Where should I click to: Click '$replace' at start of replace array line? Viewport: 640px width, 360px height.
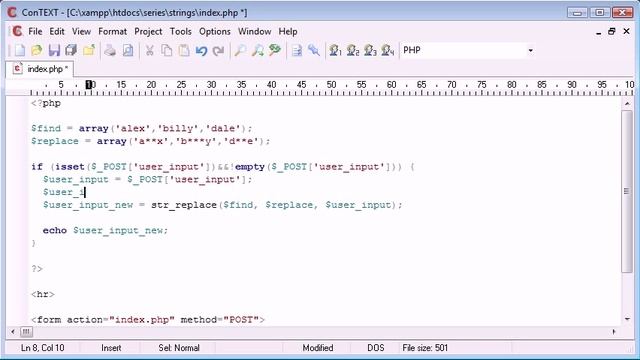coord(55,141)
